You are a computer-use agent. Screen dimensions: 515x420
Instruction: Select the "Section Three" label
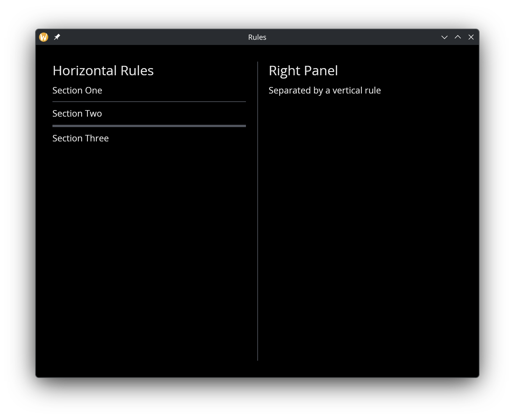point(80,138)
